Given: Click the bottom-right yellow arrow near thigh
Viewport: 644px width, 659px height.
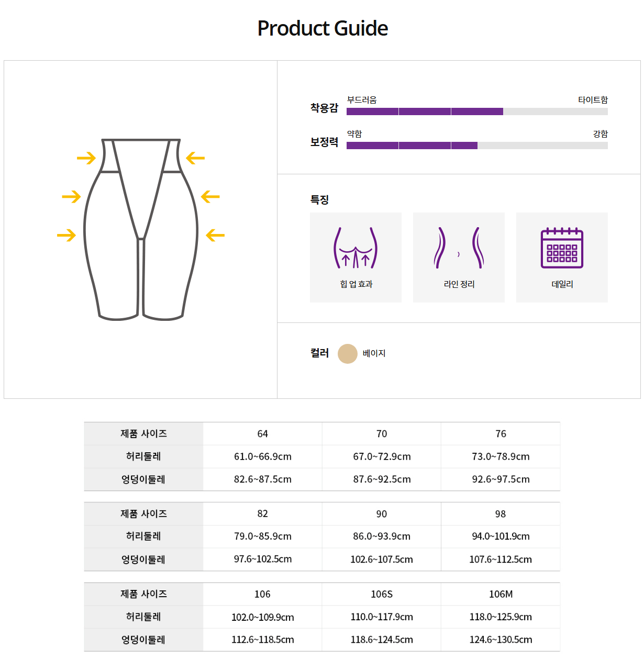Looking at the screenshot, I should point(215,235).
